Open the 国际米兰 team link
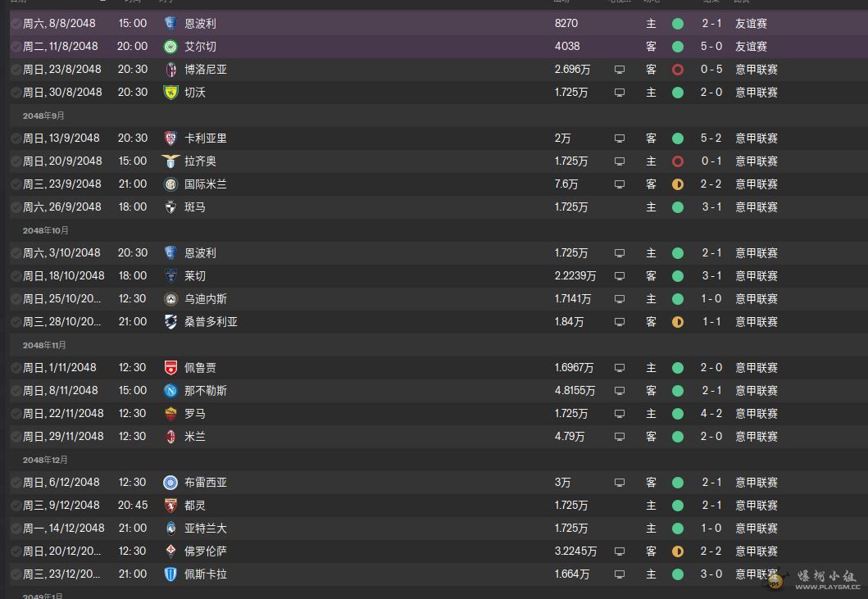The width and height of the screenshot is (868, 599). [206, 184]
